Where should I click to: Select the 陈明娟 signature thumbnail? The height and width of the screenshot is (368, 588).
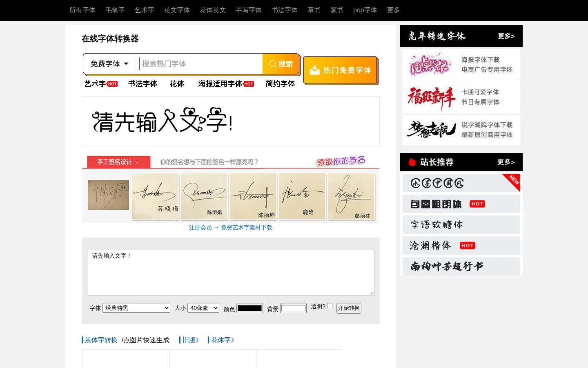coord(204,197)
